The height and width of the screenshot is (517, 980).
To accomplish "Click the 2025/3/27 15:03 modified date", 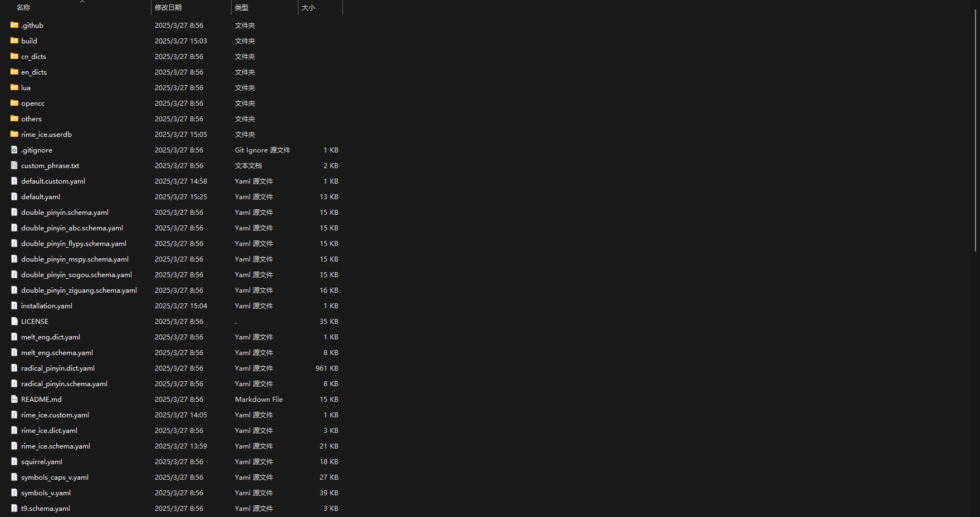I will tap(181, 41).
